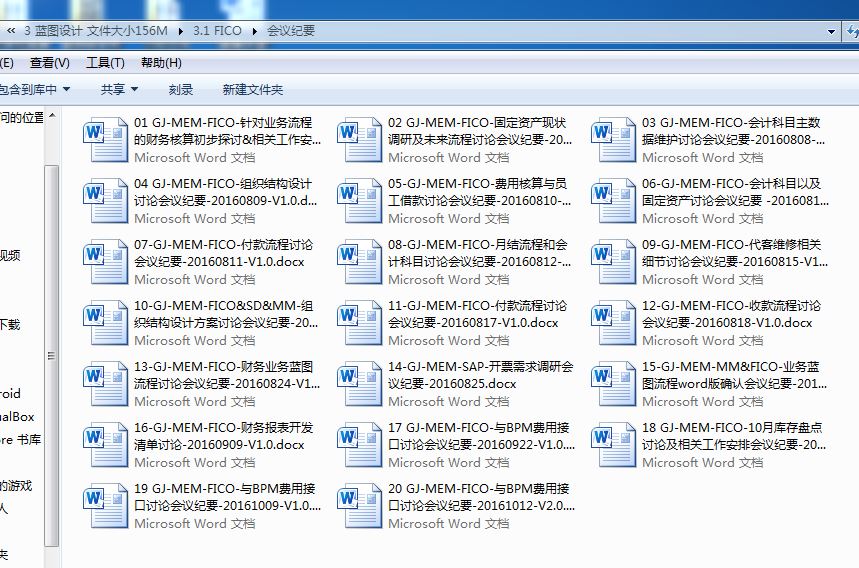Select the Word icon of file 02 GJ-MEM-FICO-固定资产现状
Viewport: 859px width, 568px height.
359,139
